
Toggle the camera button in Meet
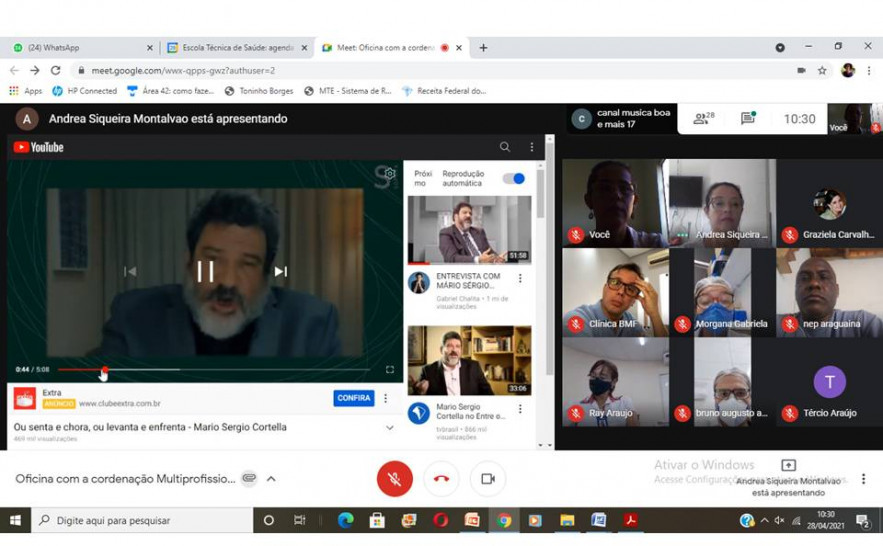[x=488, y=479]
